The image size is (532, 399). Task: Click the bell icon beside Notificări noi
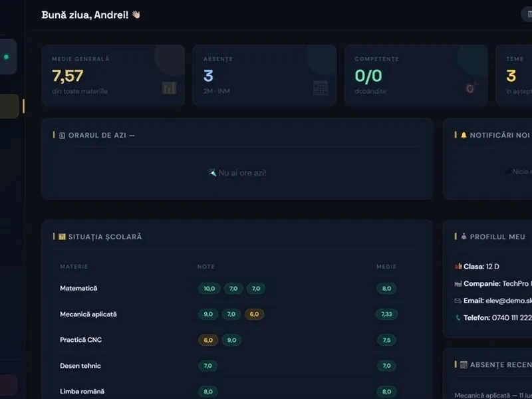click(464, 136)
